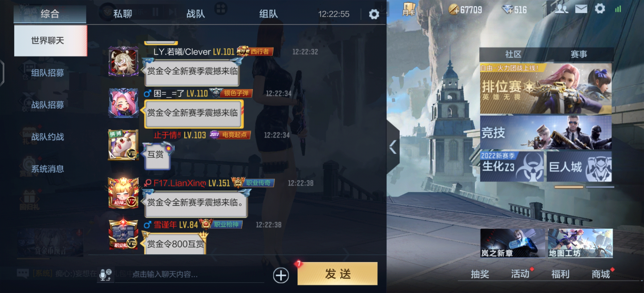This screenshot has width=644, height=293.
Task: Collapse chat panel with left arrow
Action: pos(393,147)
